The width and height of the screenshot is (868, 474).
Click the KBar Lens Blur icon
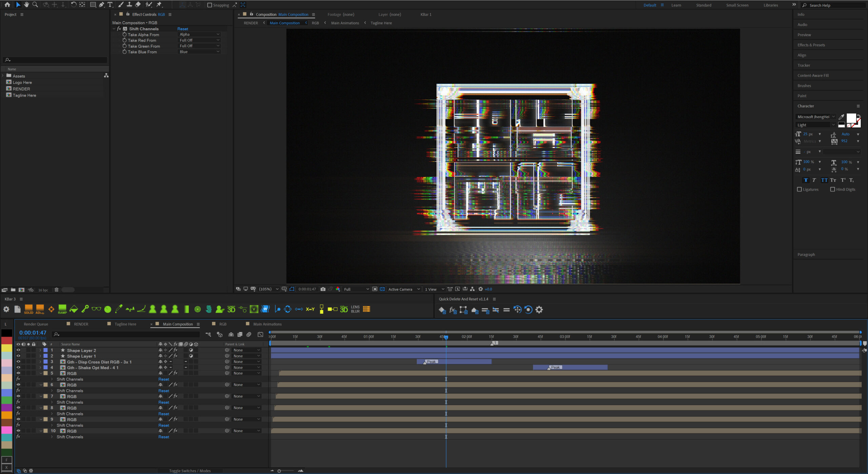coord(355,309)
